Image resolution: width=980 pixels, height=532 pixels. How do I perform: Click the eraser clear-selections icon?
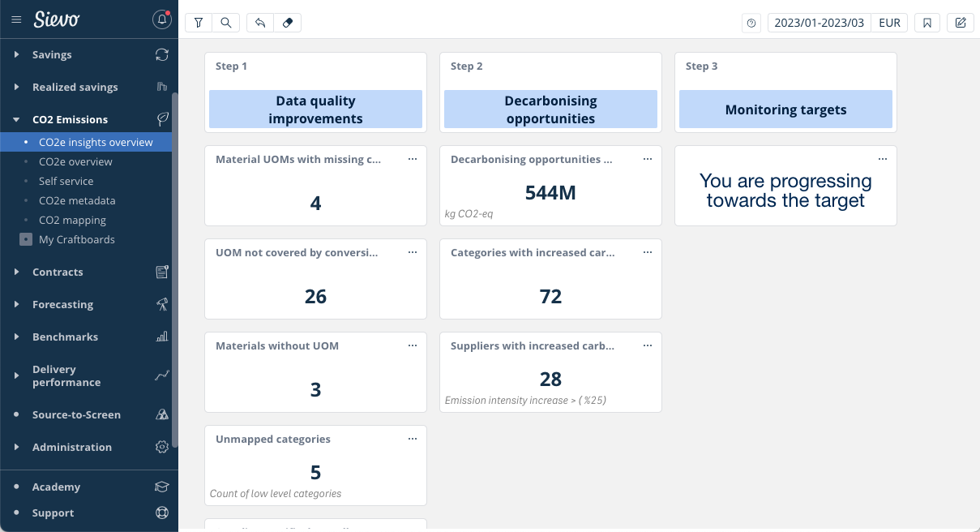287,23
